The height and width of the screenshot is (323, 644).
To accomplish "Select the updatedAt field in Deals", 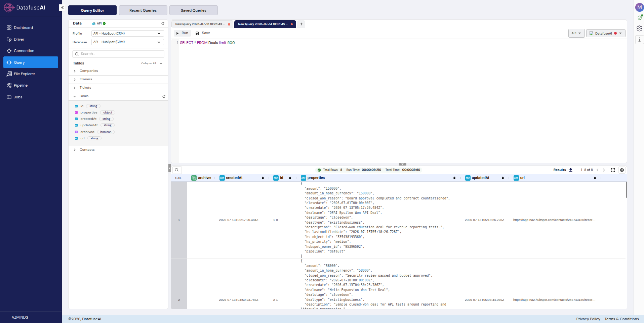I will tap(89, 125).
